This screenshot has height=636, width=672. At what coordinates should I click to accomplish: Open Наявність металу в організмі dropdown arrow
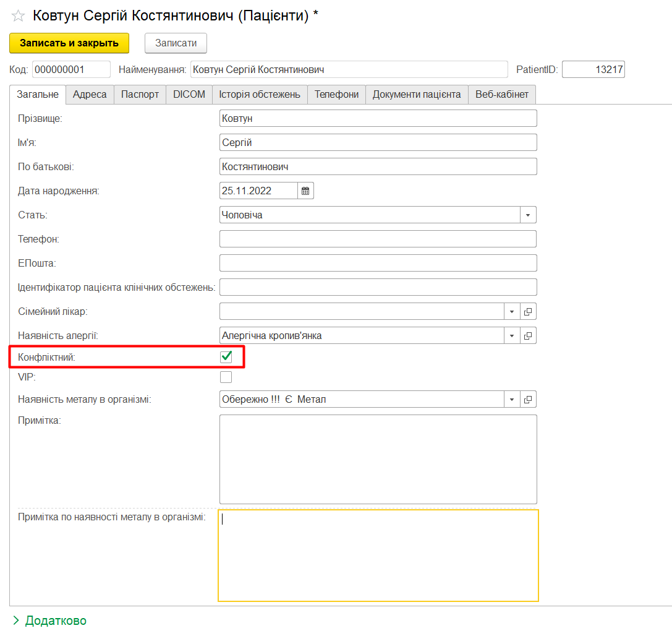coord(512,400)
